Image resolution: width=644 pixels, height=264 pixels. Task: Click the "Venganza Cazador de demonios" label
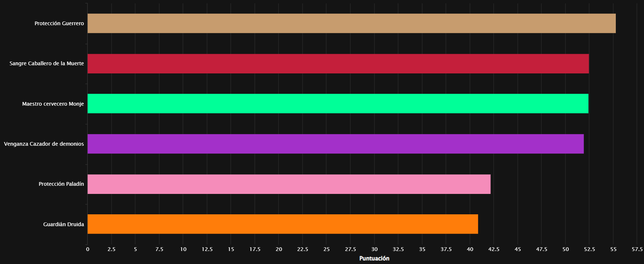(44, 144)
